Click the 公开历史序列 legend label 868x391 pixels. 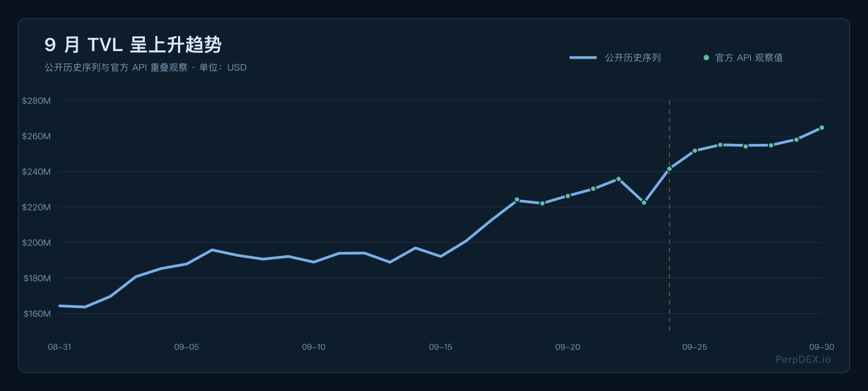coord(633,58)
